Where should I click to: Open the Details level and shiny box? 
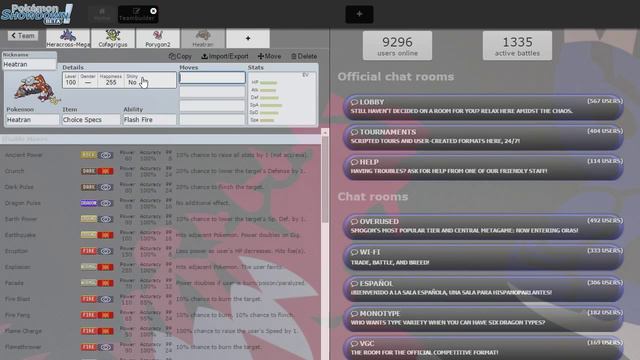(119, 80)
